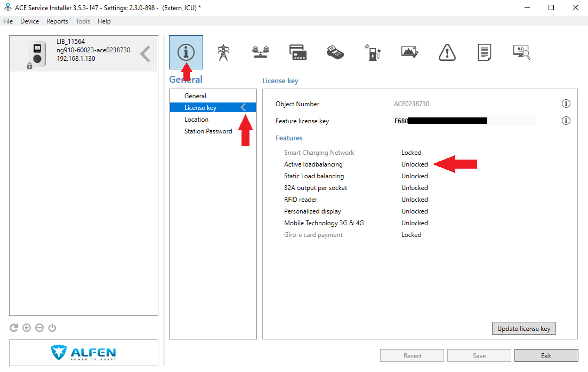The image size is (588, 372).
Task: Click the refresh device list icon
Action: pyautogui.click(x=14, y=328)
